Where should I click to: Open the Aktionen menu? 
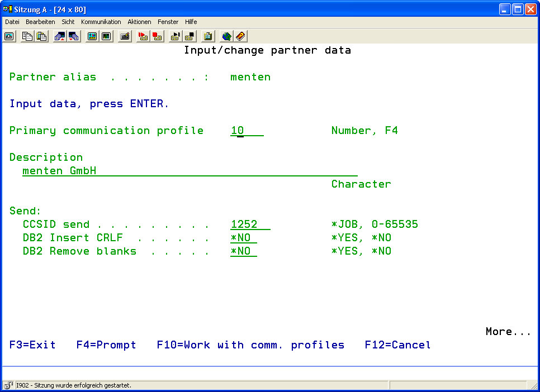[139, 22]
